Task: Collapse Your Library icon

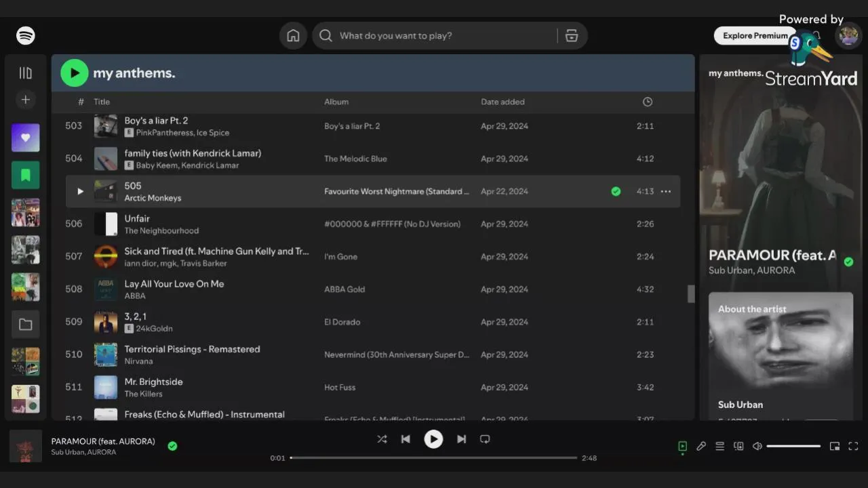Action: click(26, 73)
